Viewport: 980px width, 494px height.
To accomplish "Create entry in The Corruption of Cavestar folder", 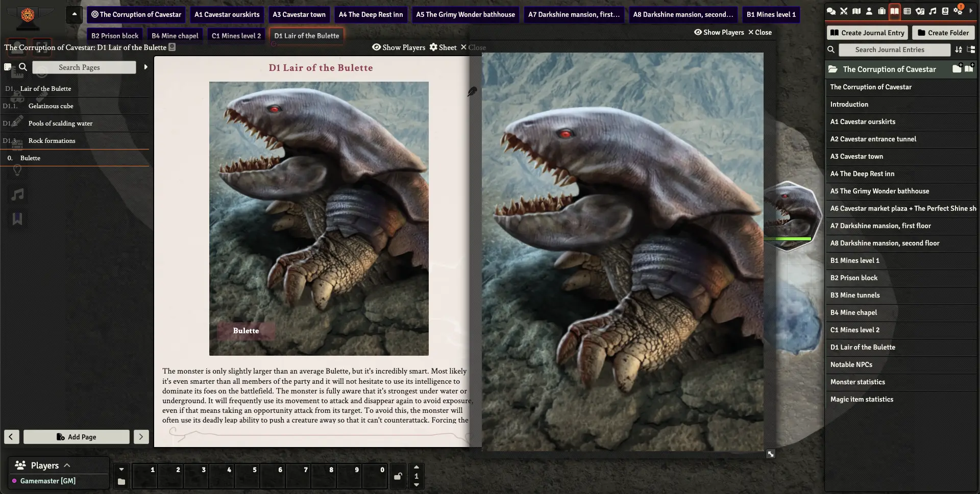I will (969, 69).
